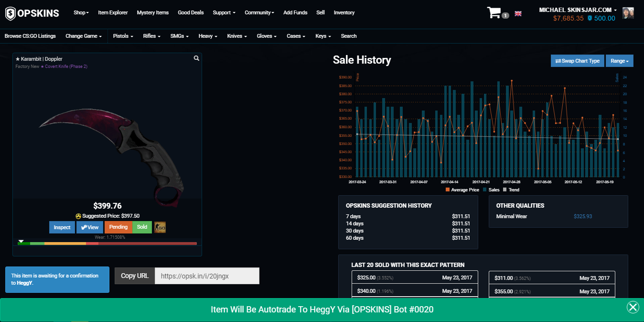This screenshot has height=322, width=644.
Task: Go to Item Explorer
Action: tap(113, 13)
